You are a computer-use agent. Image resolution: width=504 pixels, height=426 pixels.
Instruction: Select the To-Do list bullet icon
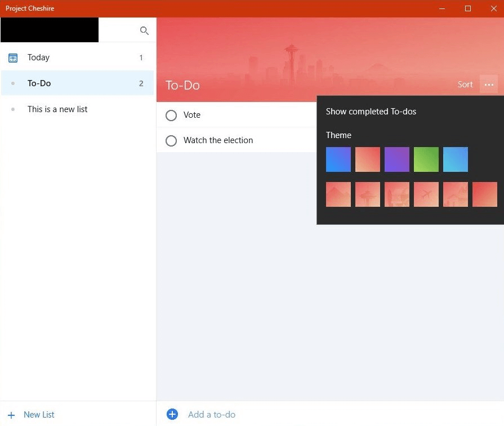click(13, 83)
